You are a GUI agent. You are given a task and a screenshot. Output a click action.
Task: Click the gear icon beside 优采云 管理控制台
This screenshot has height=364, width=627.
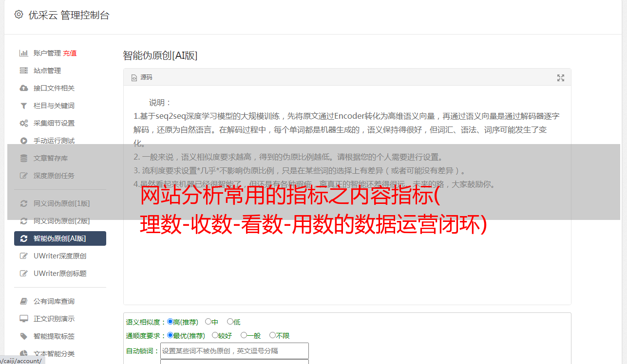click(19, 15)
